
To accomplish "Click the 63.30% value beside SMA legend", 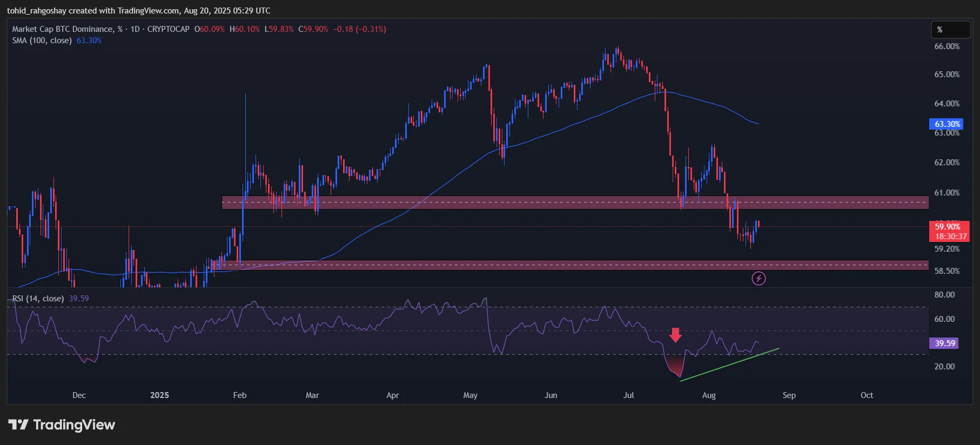I will click(89, 41).
